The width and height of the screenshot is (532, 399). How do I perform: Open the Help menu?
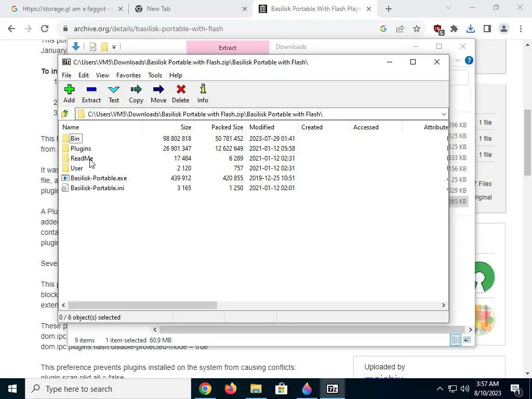[176, 75]
